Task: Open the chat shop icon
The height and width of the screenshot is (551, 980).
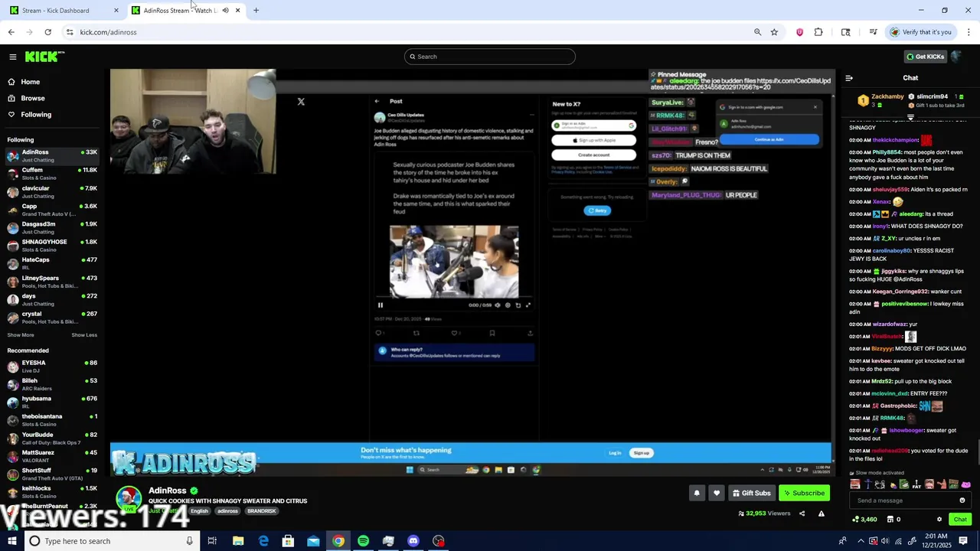Action: [890, 520]
